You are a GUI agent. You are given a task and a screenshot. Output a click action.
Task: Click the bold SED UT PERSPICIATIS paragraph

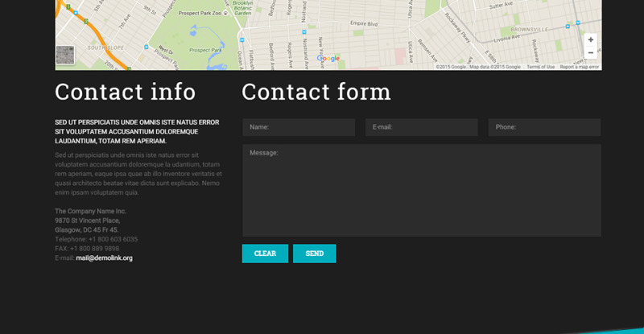[x=137, y=131]
